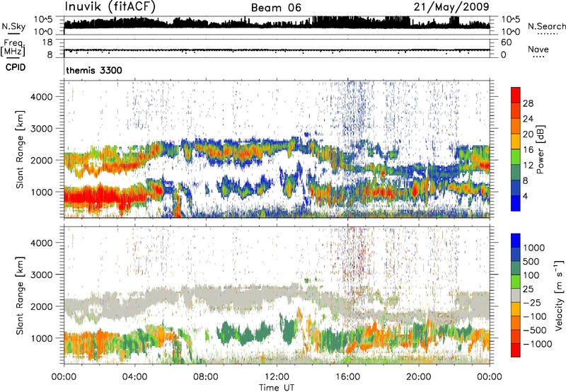This screenshot has width=566, height=392.
Task: Click the 'Time UT' axis label
Action: [x=277, y=388]
